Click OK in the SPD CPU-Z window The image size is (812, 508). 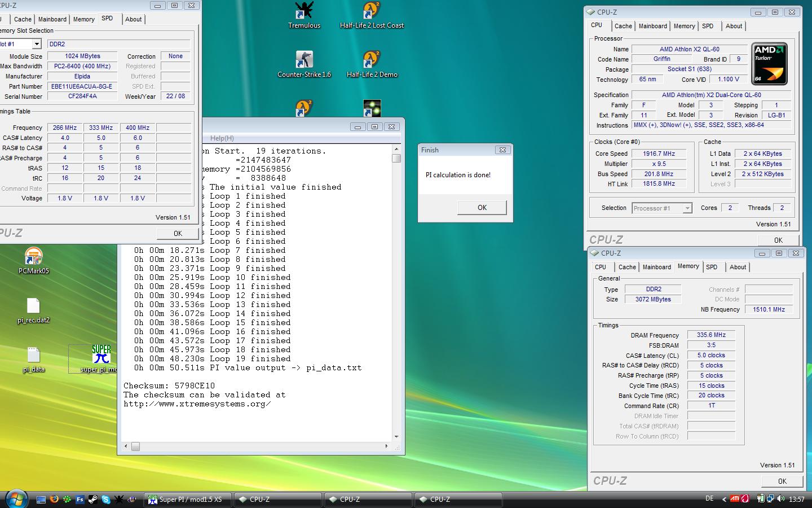click(178, 233)
